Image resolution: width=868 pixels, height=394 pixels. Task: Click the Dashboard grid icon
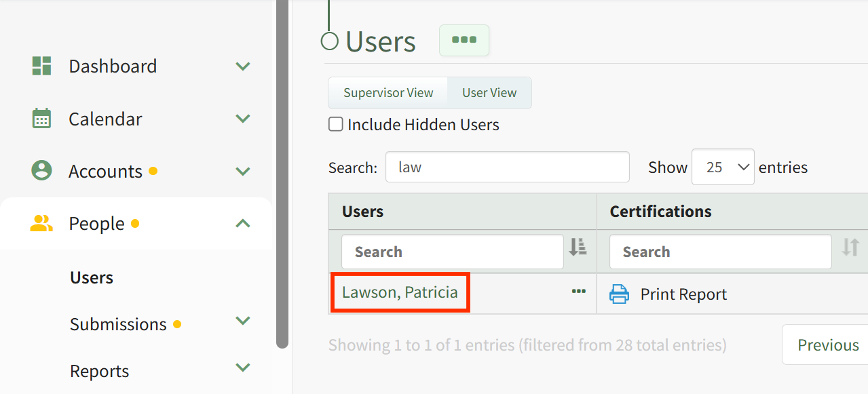coord(41,66)
